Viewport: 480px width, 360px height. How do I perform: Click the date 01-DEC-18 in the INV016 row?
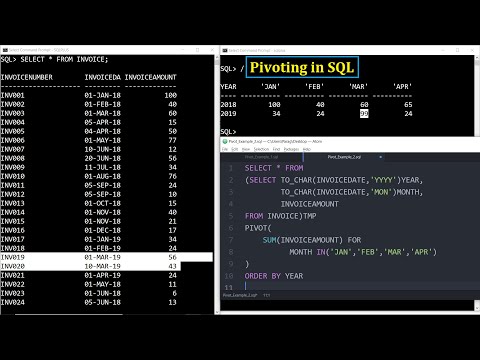[102, 230]
